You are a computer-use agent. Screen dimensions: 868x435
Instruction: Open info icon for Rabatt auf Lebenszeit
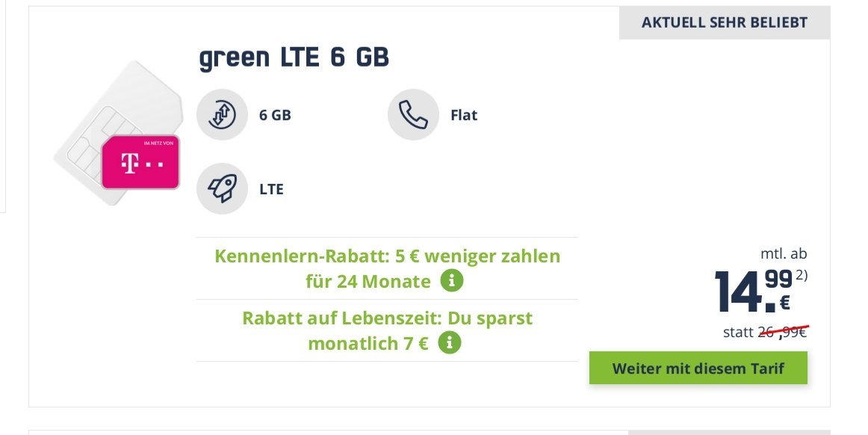pos(450,343)
